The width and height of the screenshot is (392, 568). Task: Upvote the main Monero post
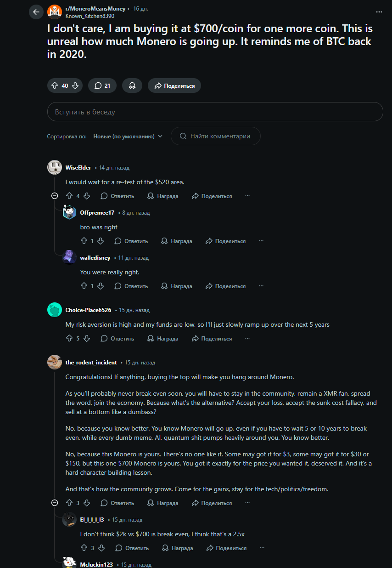pyautogui.click(x=55, y=85)
